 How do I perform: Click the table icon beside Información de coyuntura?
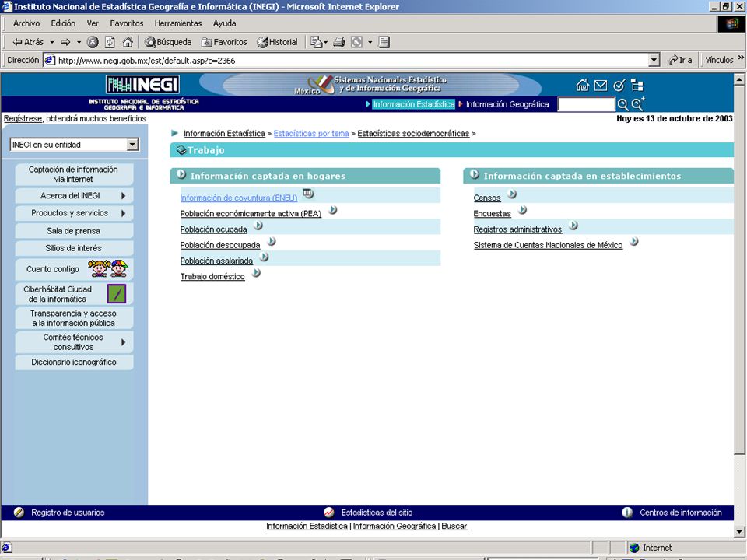308,194
